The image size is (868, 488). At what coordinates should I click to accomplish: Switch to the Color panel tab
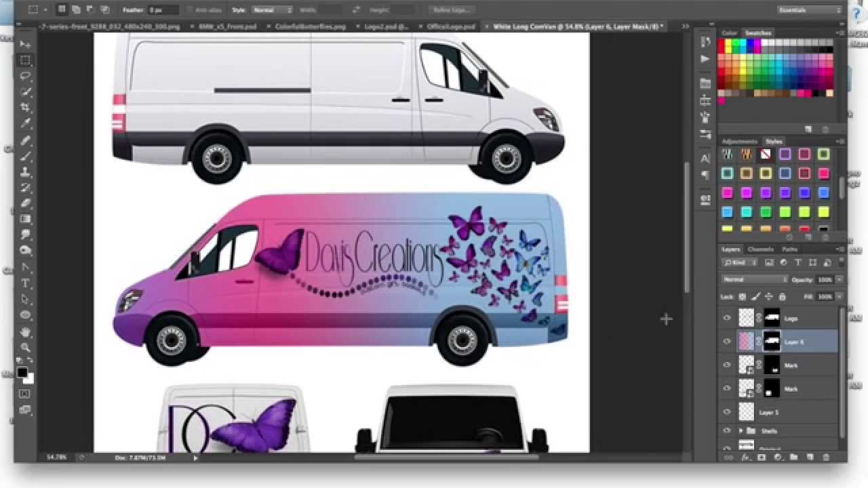pos(730,33)
